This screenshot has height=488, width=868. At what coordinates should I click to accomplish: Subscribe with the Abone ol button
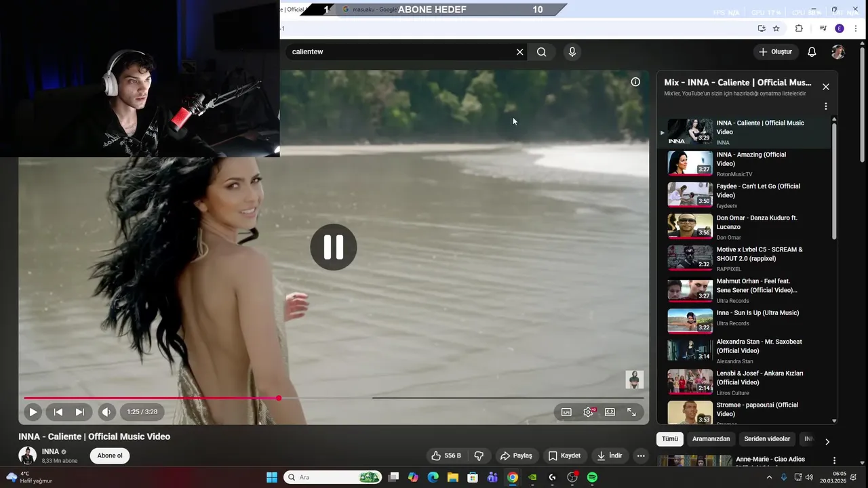(x=110, y=455)
